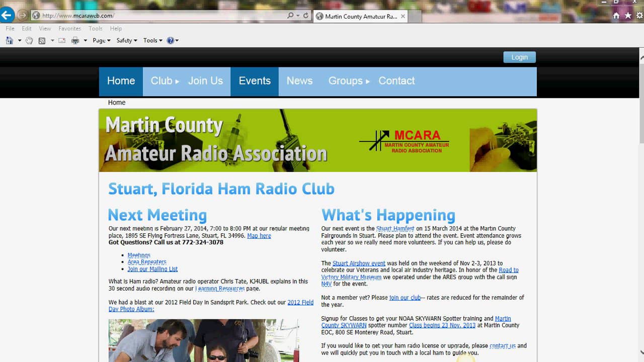Open the News navigation item
The height and width of the screenshot is (362, 644).
tap(299, 81)
